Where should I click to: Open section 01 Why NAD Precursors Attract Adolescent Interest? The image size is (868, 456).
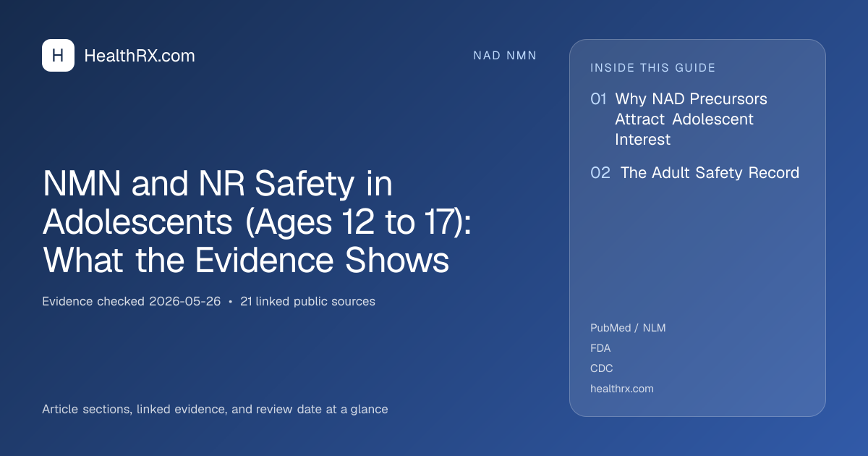[678, 119]
